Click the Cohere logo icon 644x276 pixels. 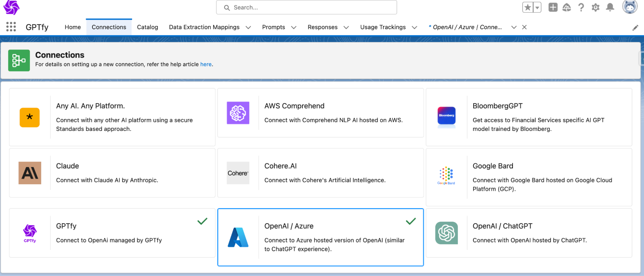238,173
